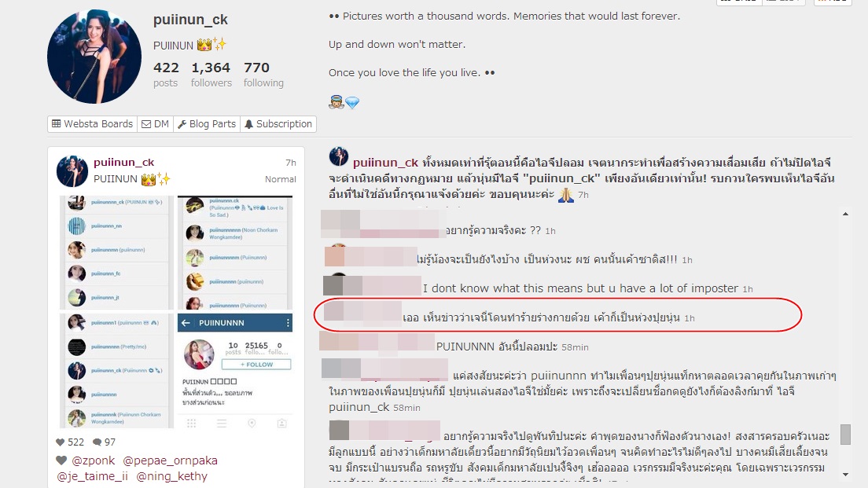
Task: Open the posted screenshot collage image
Action: coord(176,311)
